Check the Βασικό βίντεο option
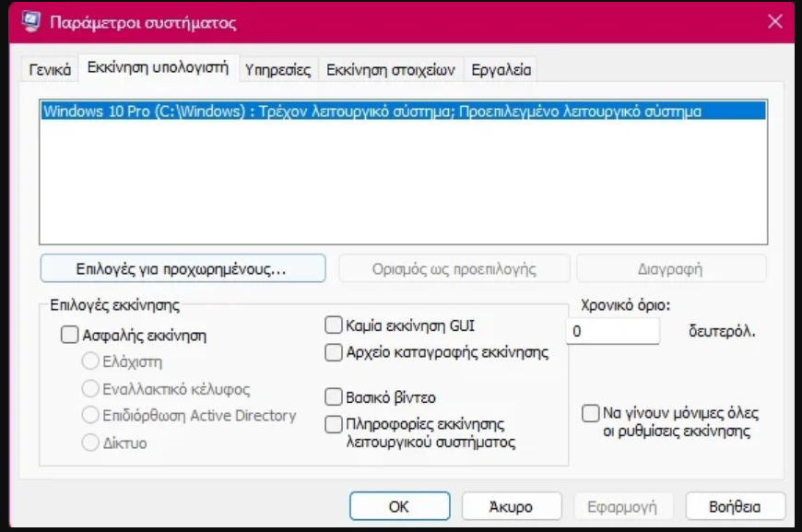Viewport: 802px width, 532px height. pyautogui.click(x=334, y=397)
